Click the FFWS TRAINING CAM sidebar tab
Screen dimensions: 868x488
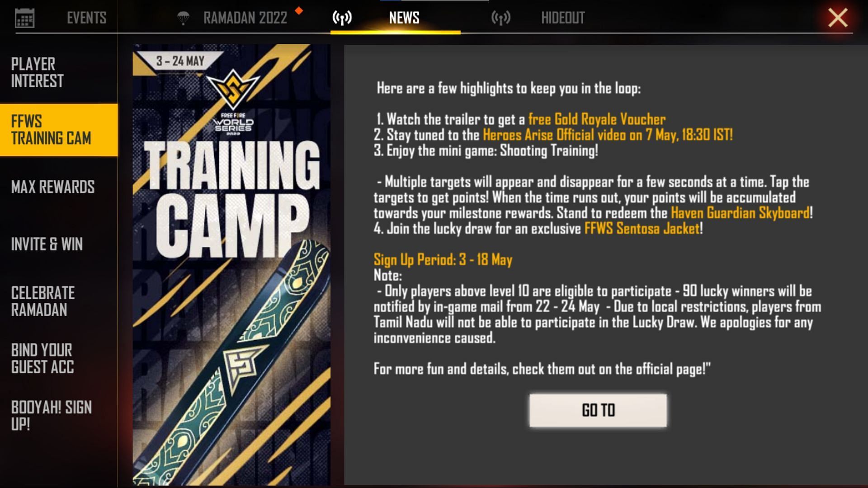coord(58,129)
